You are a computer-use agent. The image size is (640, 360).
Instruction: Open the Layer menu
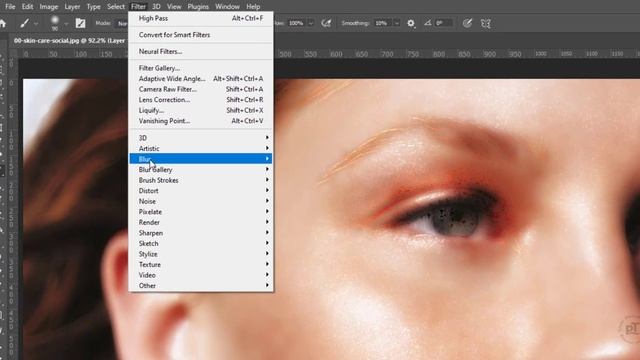point(72,7)
